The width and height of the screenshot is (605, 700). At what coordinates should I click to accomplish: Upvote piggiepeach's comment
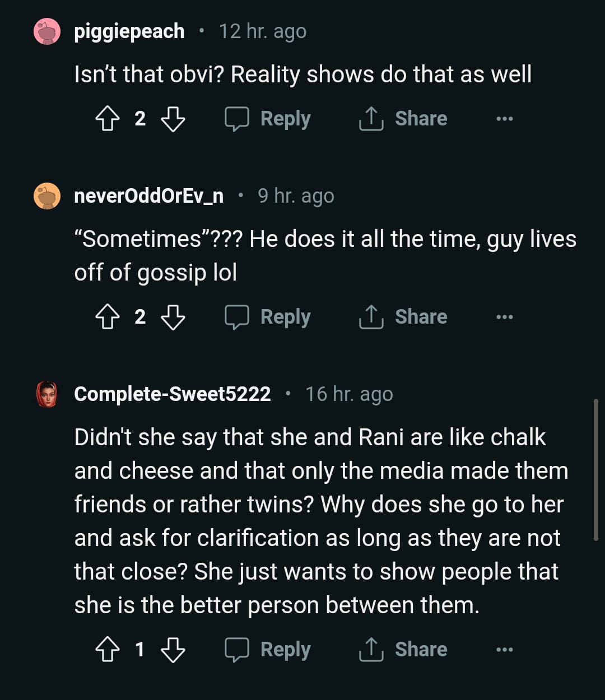(108, 119)
